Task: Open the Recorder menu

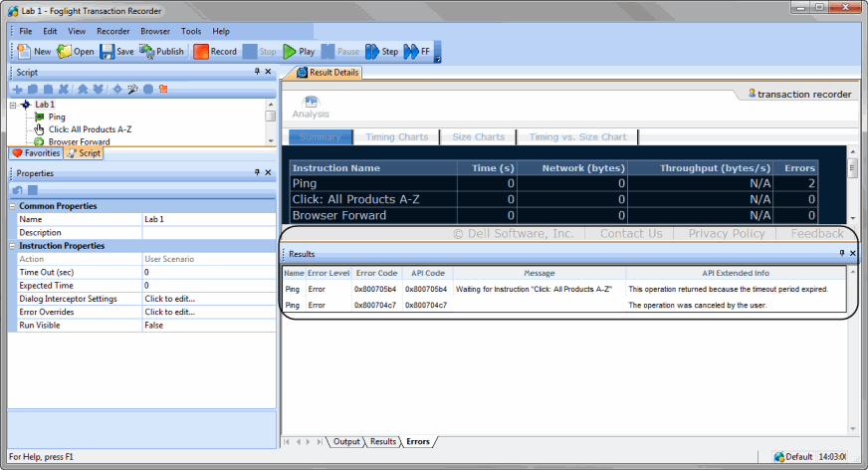Action: pos(112,31)
